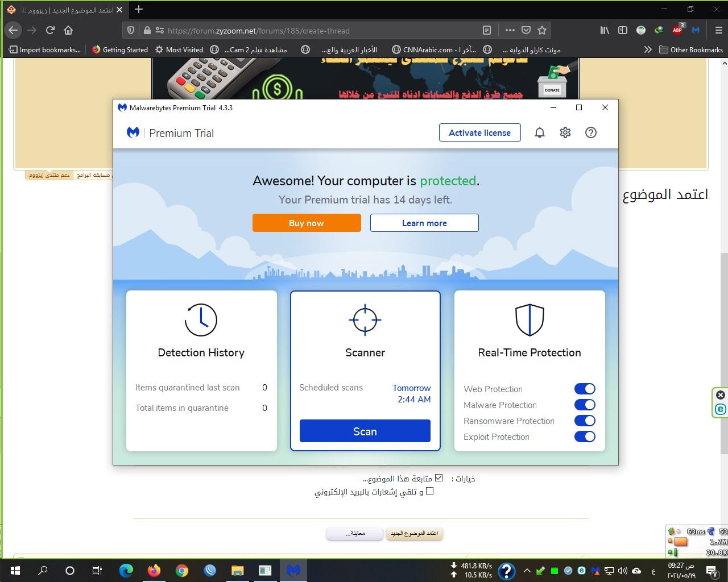Open Firefox page actions menu
Viewport: 728px width, 582px height.
[510, 30]
